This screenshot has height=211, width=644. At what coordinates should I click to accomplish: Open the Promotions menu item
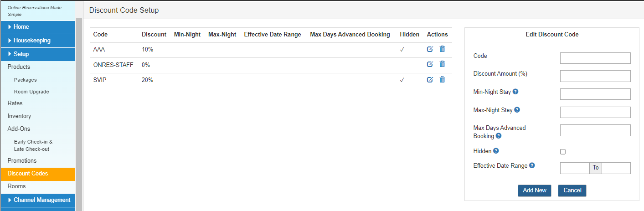pos(22,161)
